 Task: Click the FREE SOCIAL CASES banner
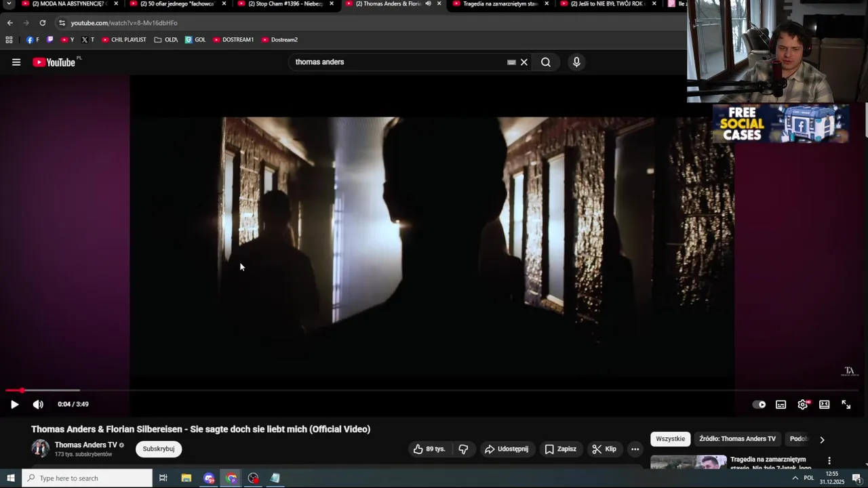(780, 123)
